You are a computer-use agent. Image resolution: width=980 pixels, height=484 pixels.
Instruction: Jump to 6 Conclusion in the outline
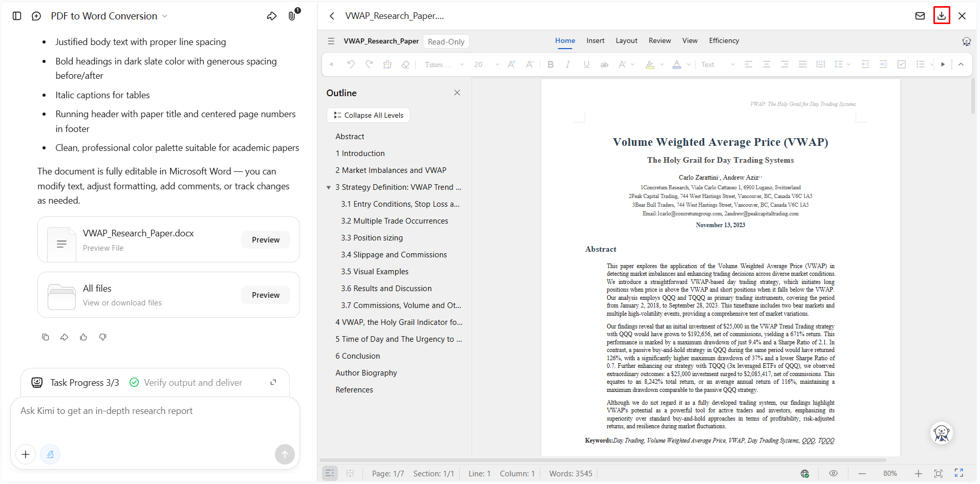pos(358,356)
